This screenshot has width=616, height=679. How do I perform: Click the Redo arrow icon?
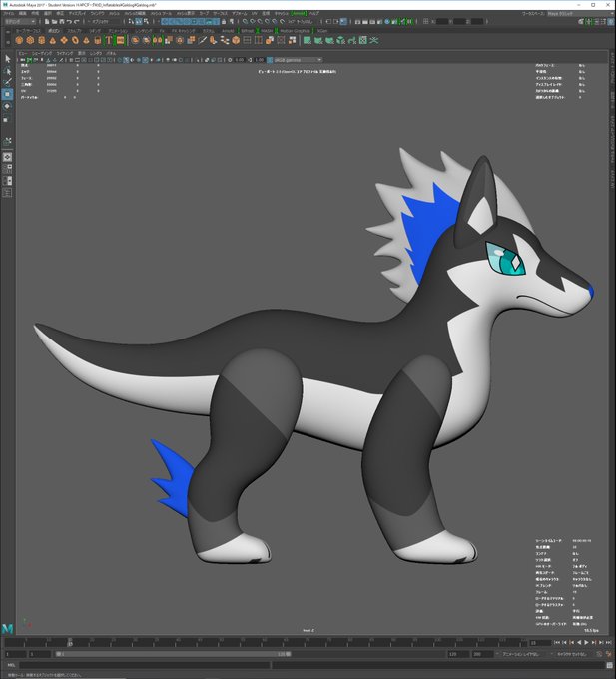(76, 21)
